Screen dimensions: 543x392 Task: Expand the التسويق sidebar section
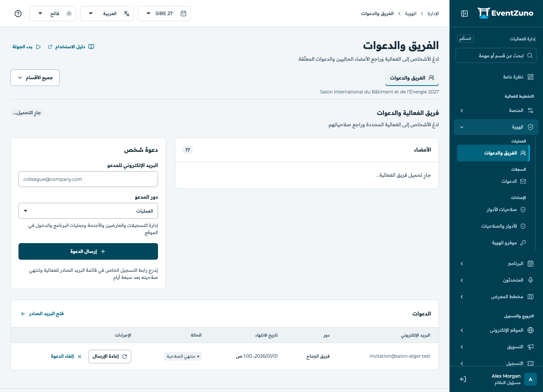click(496, 347)
